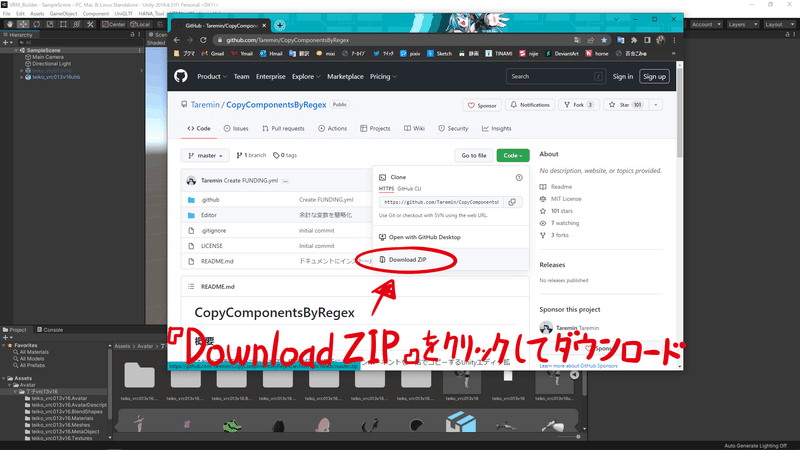
Task: Click the Go to file button
Action: coord(474,155)
